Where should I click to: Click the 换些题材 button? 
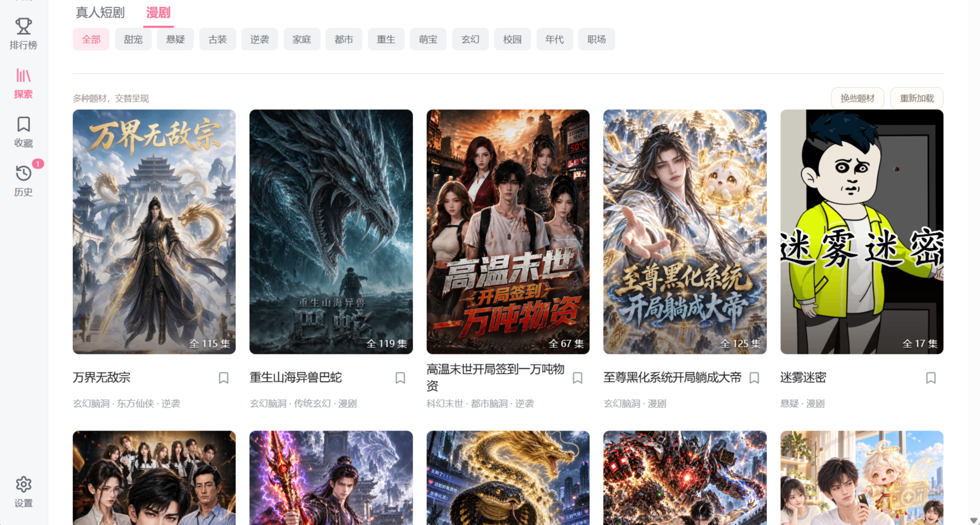[x=857, y=98]
